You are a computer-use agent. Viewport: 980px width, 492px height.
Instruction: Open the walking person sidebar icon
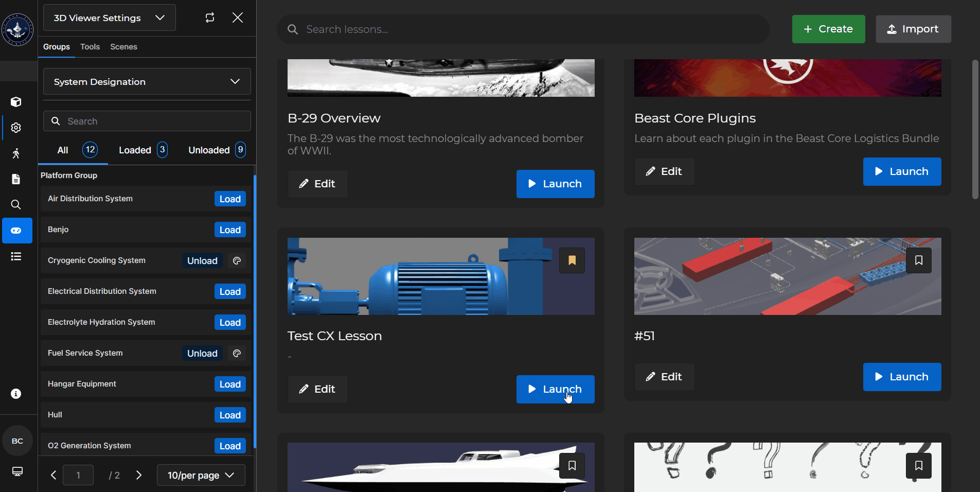[16, 153]
